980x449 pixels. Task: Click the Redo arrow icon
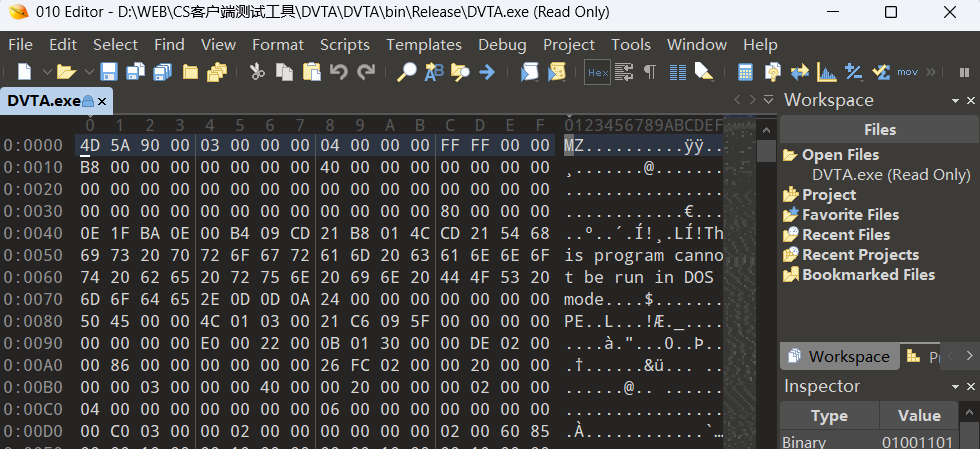[x=366, y=71]
